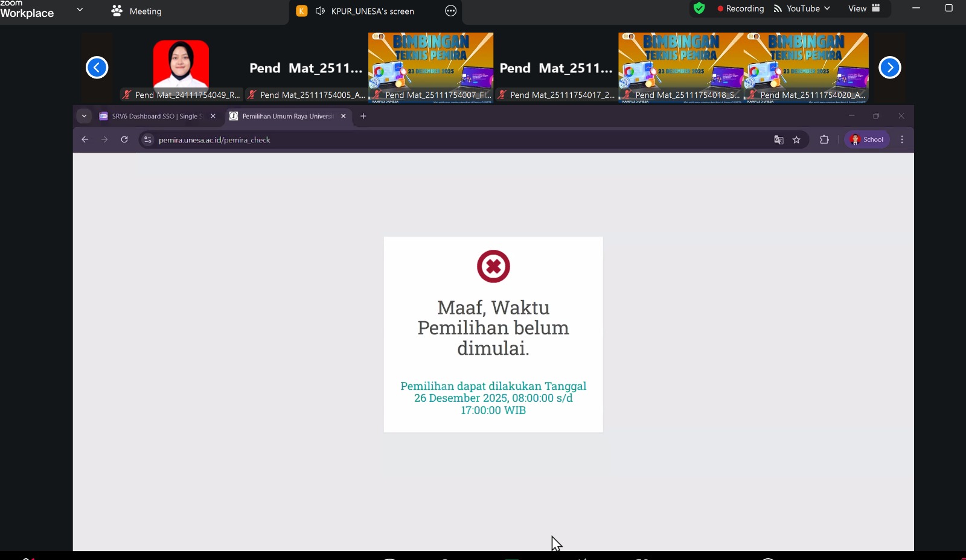Click the site information icon beside URL

148,140
